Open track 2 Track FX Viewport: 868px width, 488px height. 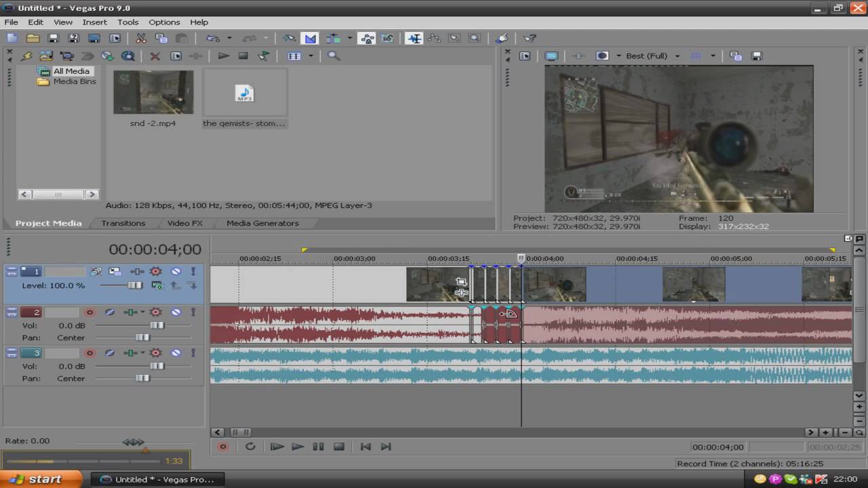[131, 312]
